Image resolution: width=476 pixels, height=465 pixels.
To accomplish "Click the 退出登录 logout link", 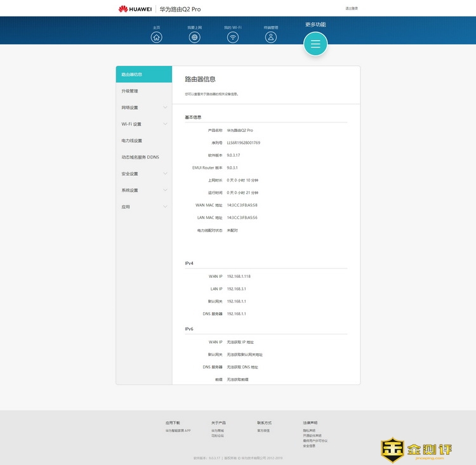I will click(x=352, y=9).
